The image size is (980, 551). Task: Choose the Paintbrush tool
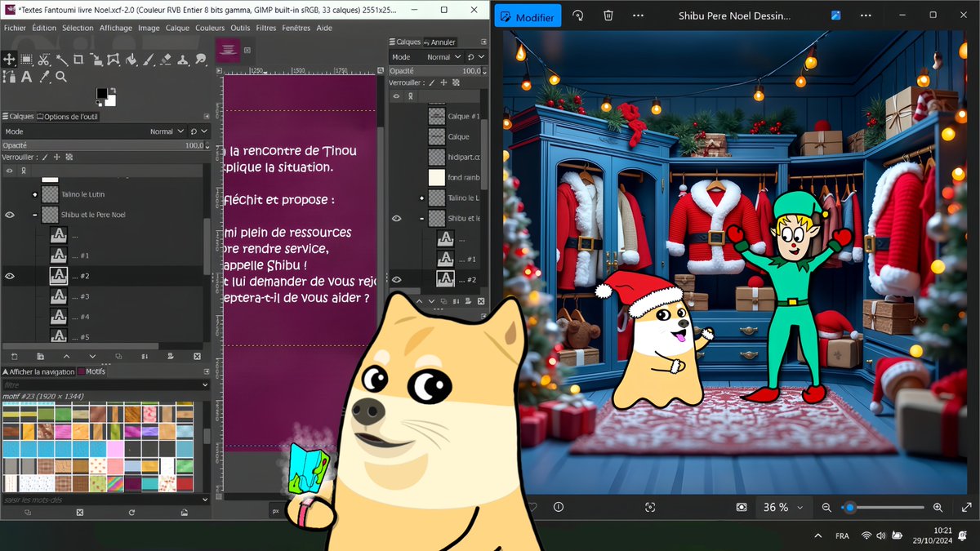coord(149,60)
